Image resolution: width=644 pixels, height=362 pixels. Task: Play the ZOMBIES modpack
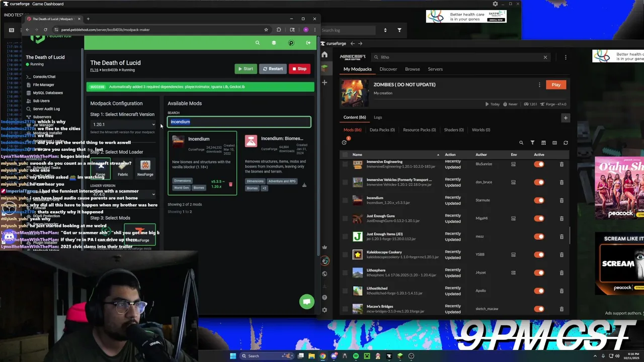[556, 85]
